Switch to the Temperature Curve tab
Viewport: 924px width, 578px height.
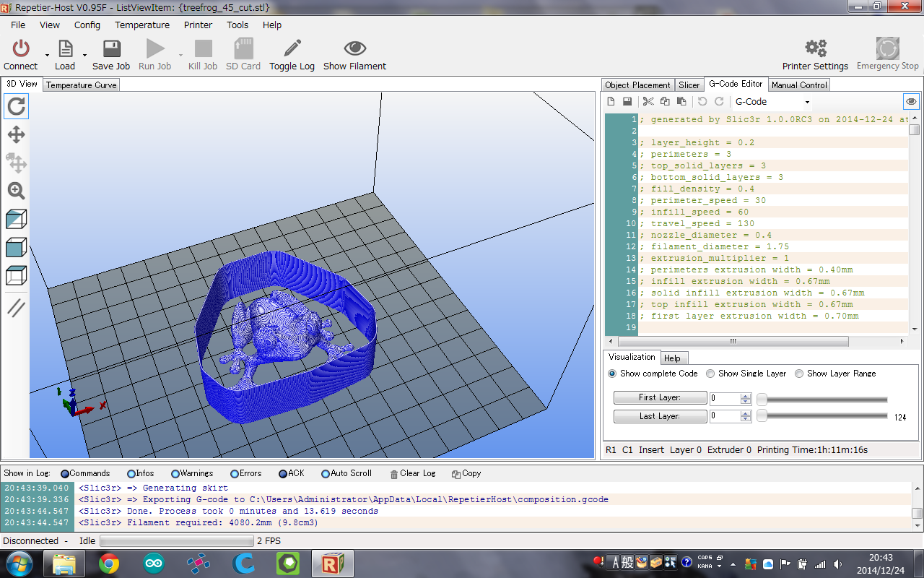coord(81,85)
